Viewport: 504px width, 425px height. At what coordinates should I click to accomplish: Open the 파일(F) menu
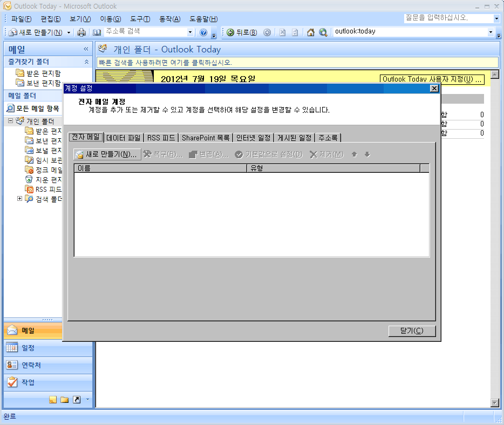point(21,19)
